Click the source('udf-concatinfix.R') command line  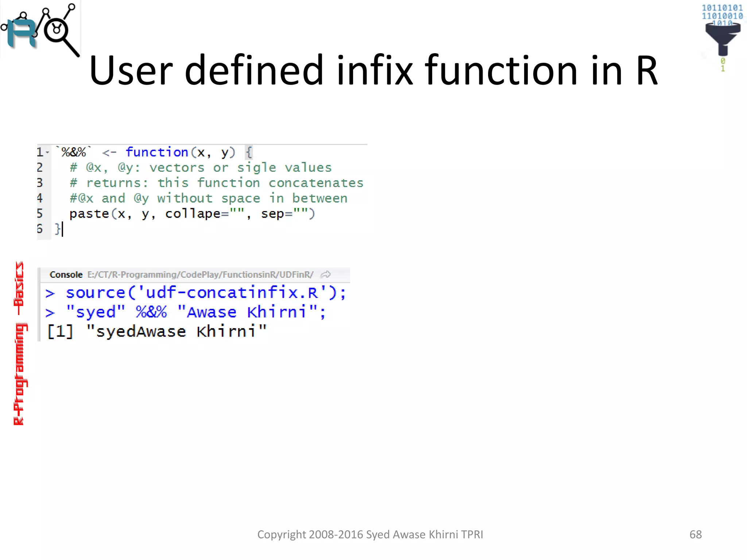click(205, 293)
